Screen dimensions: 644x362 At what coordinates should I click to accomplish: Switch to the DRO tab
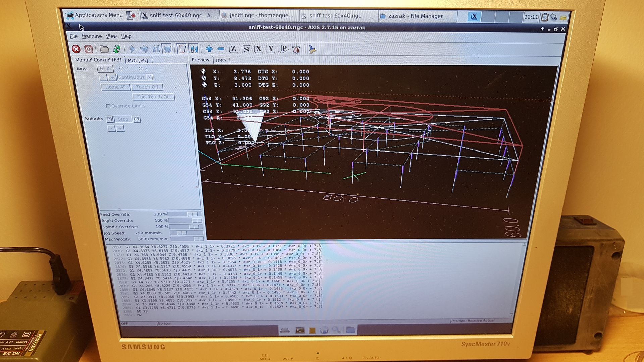[221, 60]
